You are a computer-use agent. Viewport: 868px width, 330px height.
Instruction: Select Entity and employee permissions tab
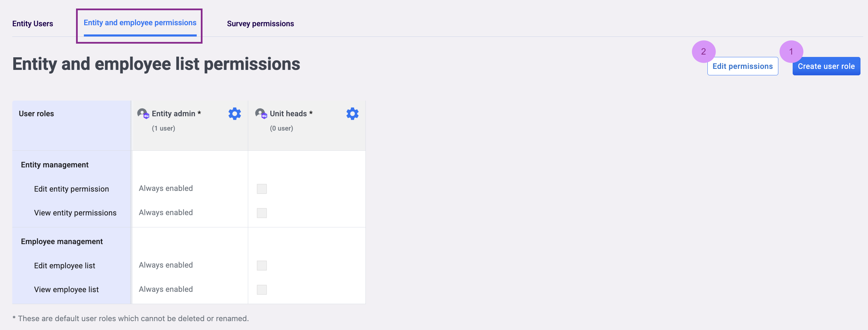coord(140,23)
